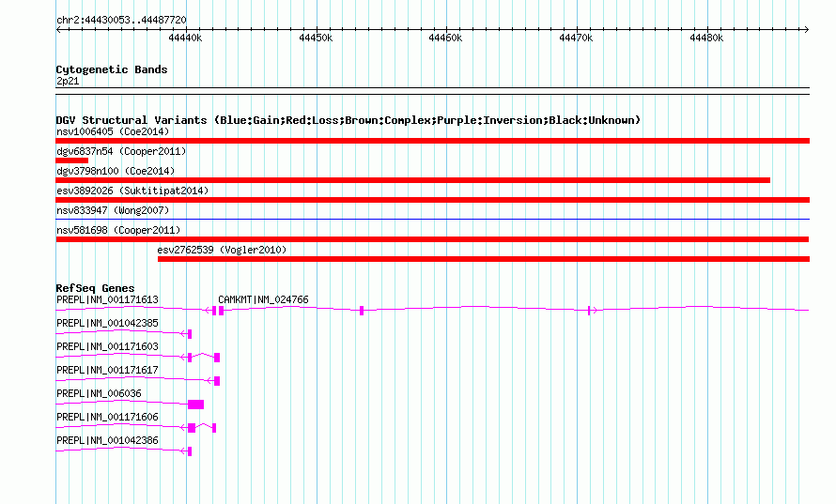Open transcript label PREPL|NM_001042385

coord(108,324)
